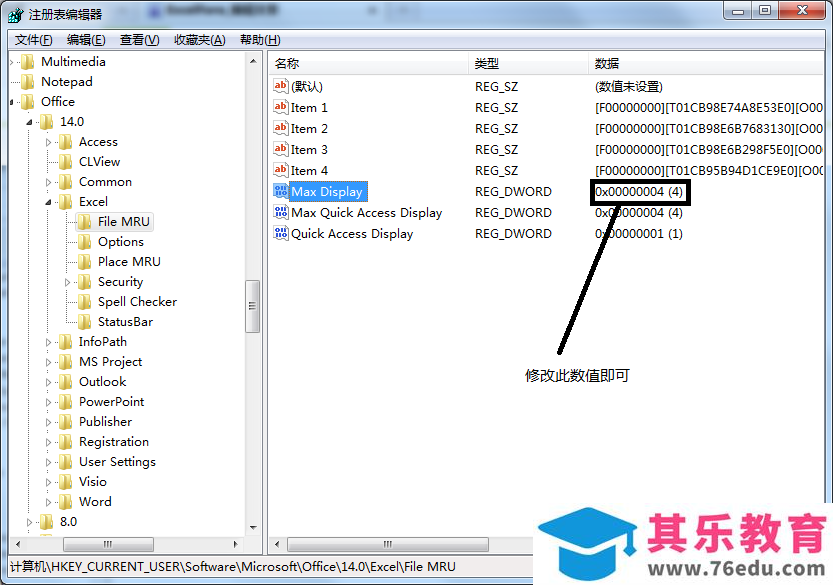833x585 pixels.
Task: Click Max Quick Access Display DWORD icon
Action: coord(280,213)
